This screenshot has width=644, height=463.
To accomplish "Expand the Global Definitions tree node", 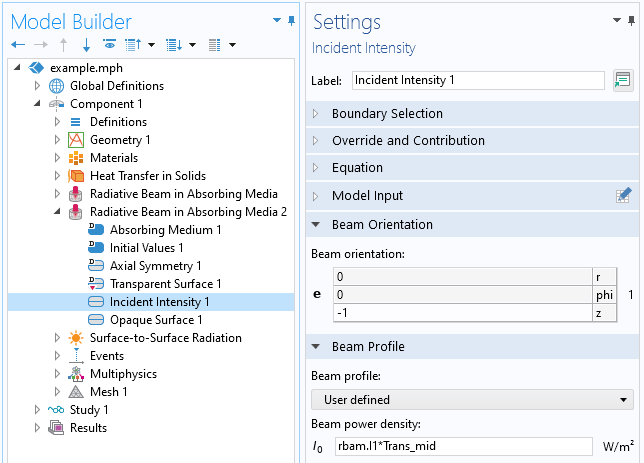I will [37, 86].
